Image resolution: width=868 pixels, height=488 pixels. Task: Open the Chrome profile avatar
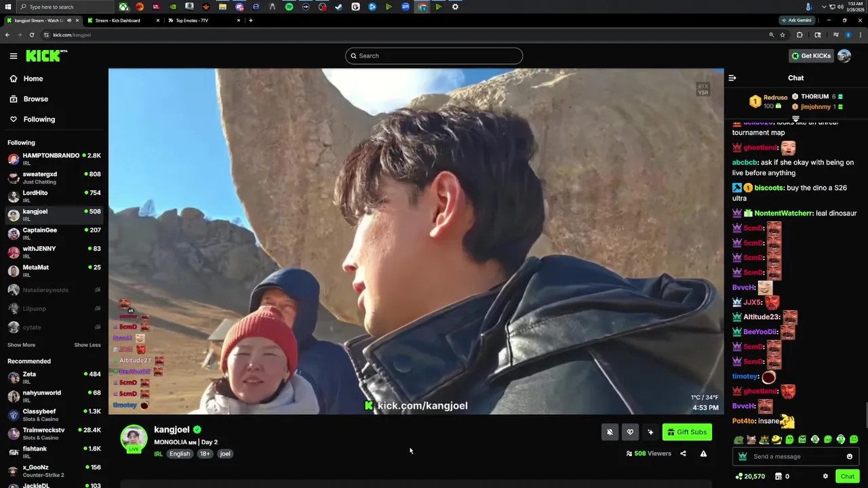[x=848, y=35]
